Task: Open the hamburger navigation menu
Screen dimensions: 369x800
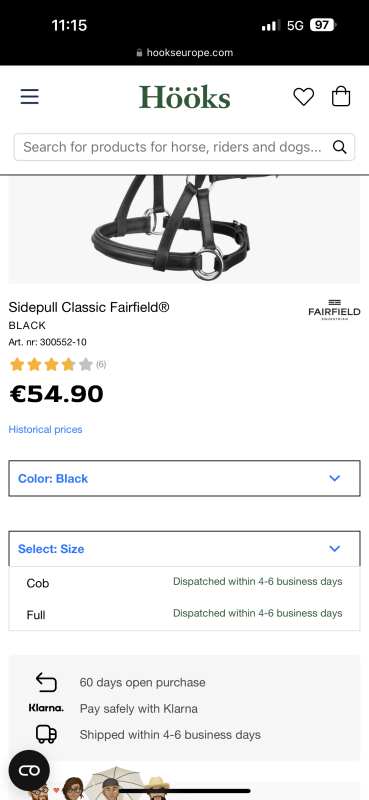Action: [30, 96]
